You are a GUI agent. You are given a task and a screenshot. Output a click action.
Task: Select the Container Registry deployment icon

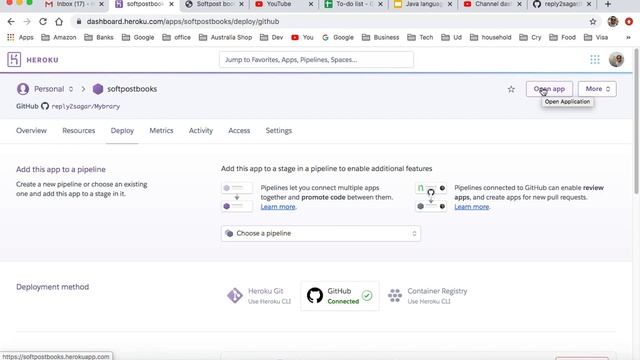pos(395,296)
